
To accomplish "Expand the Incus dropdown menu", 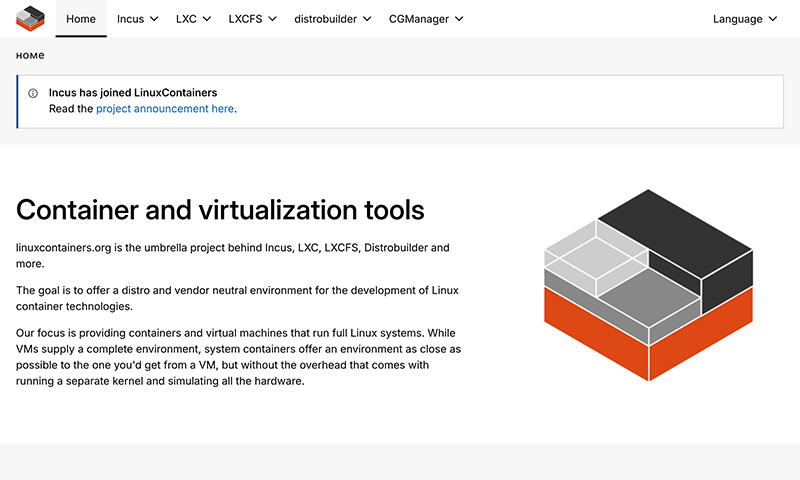I will click(x=137, y=19).
